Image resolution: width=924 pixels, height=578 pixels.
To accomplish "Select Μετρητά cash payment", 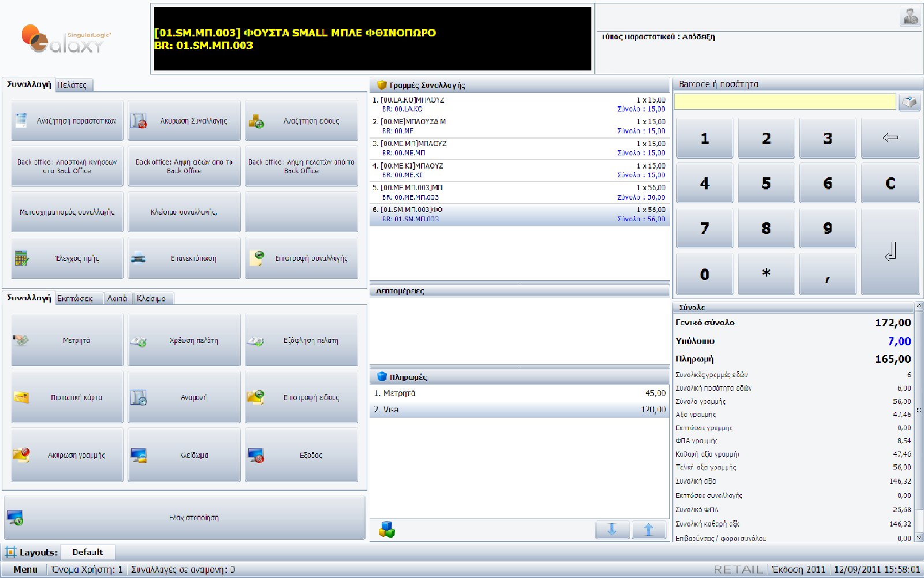I will [67, 341].
